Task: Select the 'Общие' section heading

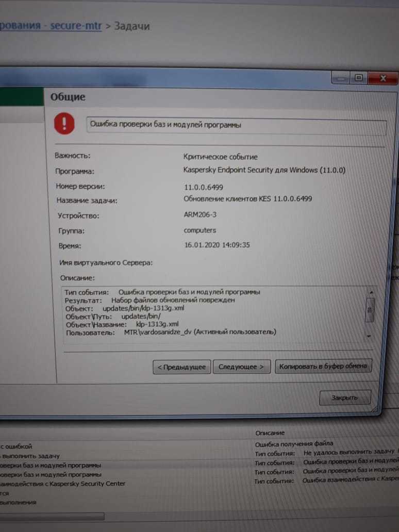Action: (x=68, y=97)
